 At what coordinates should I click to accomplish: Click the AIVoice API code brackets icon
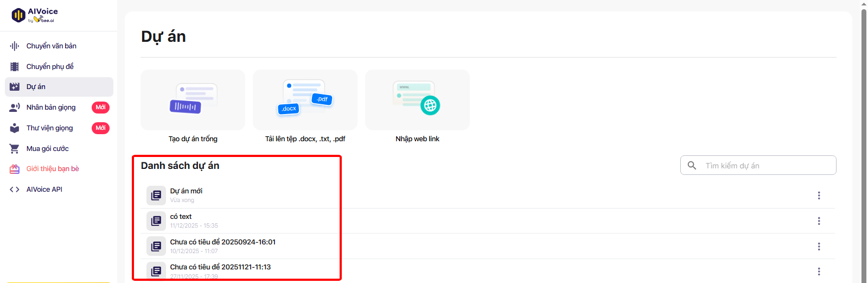15,190
